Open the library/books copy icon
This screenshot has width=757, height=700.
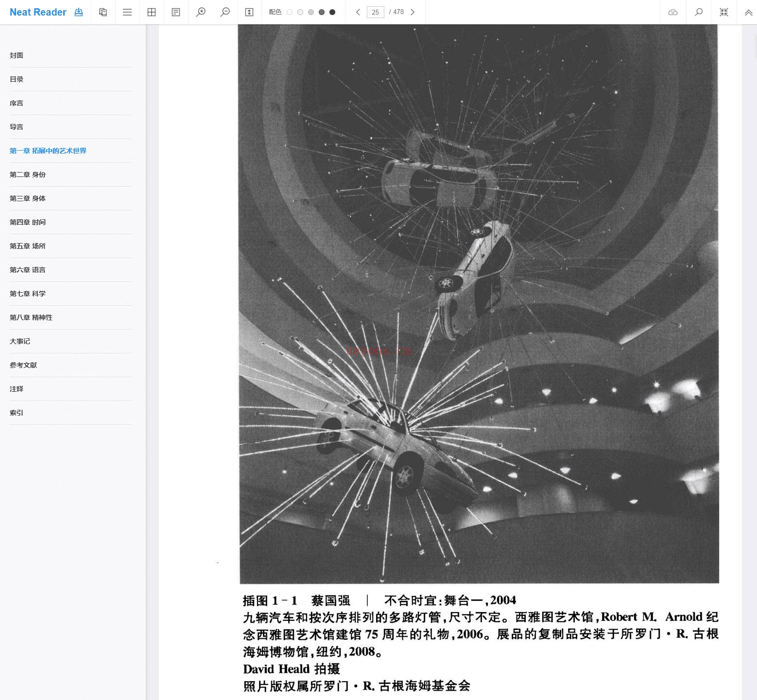point(103,12)
